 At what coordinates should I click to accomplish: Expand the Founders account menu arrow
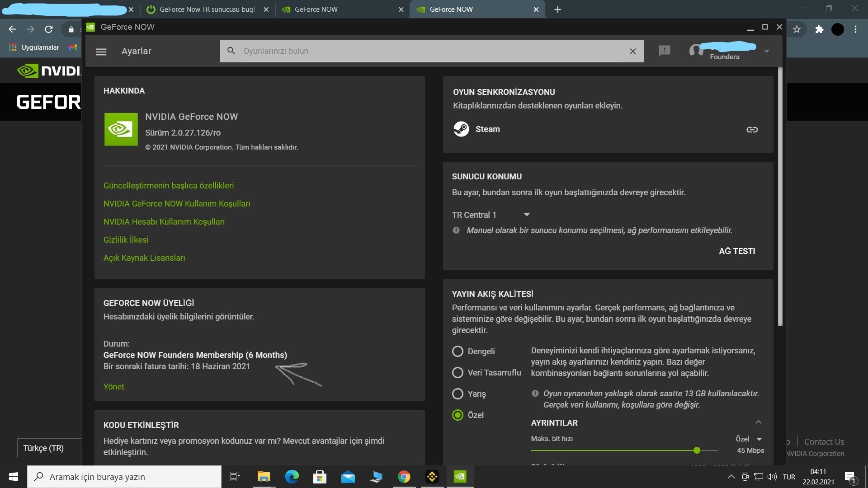tap(766, 52)
